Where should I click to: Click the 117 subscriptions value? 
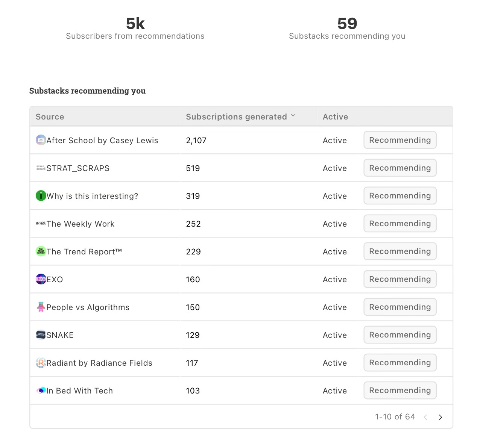click(192, 363)
